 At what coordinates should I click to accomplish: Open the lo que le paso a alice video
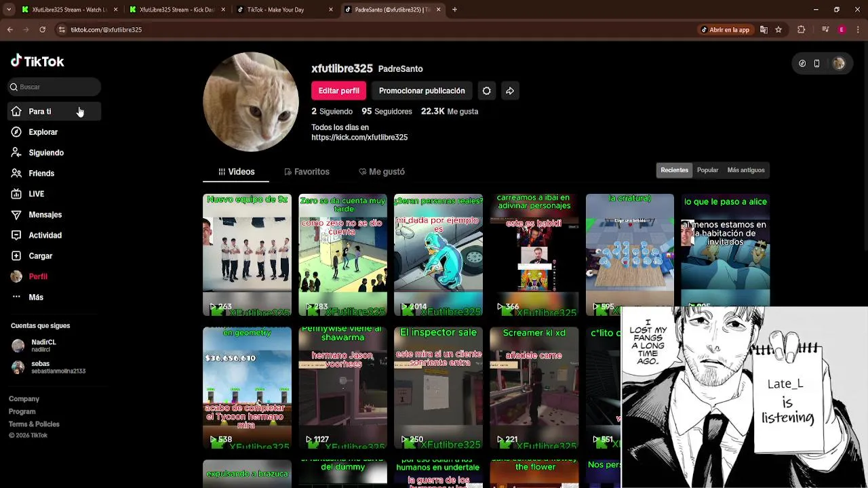click(725, 249)
